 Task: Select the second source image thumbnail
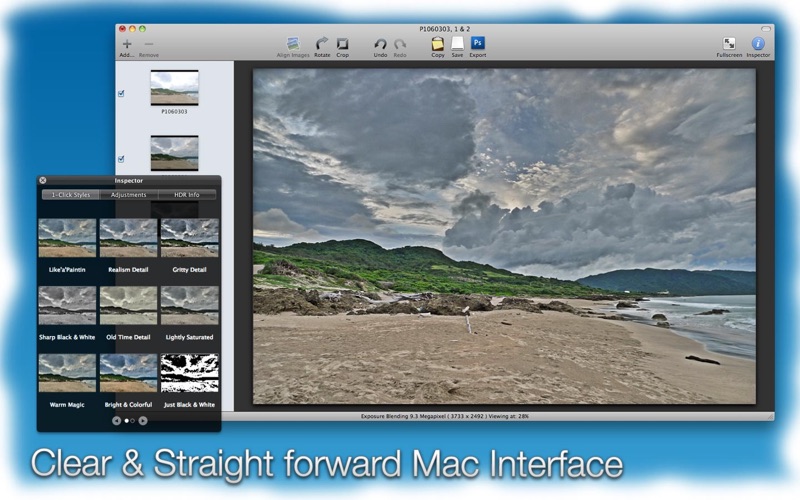tap(174, 153)
